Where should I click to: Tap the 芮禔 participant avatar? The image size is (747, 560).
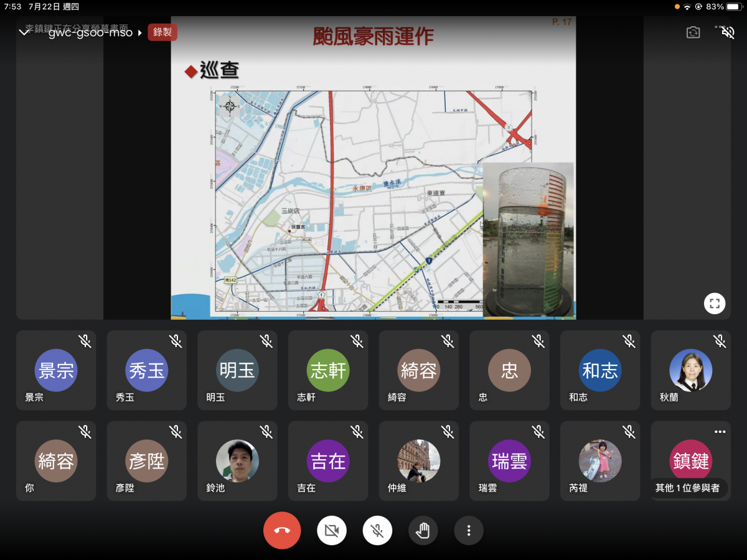coord(600,461)
